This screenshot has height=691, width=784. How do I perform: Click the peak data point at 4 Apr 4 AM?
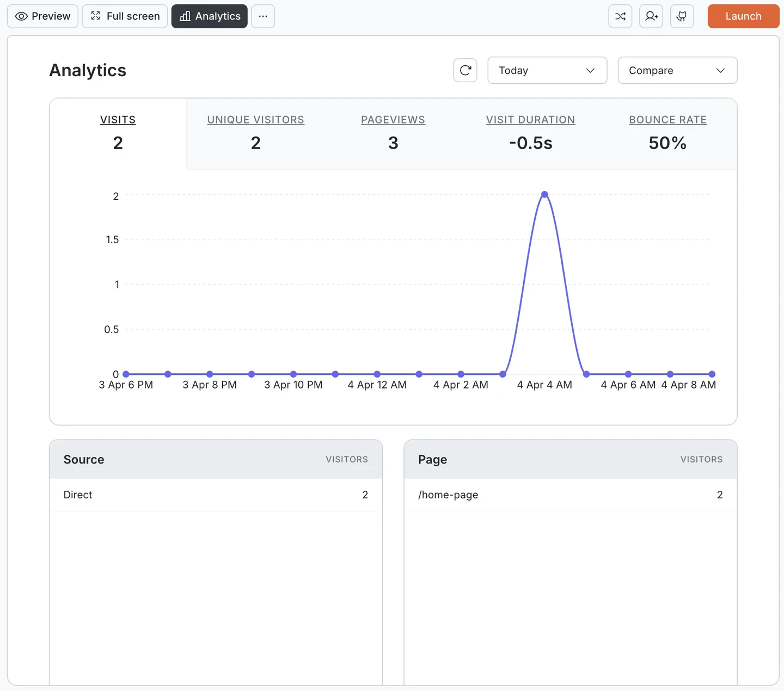(544, 194)
